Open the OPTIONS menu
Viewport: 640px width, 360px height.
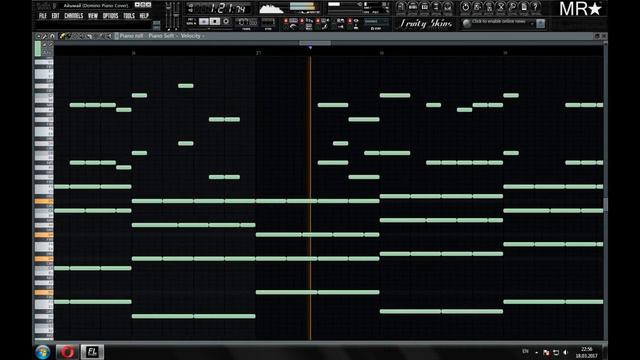click(x=110, y=16)
